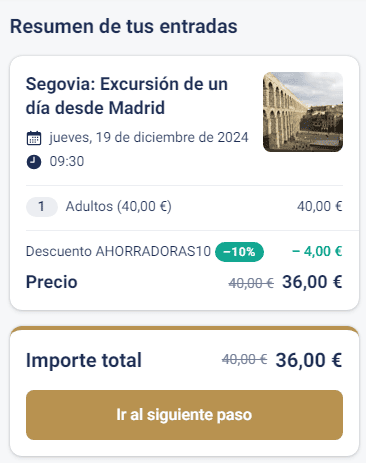
Task: Click the Adultos line price 40,00 €
Action: pos(320,207)
